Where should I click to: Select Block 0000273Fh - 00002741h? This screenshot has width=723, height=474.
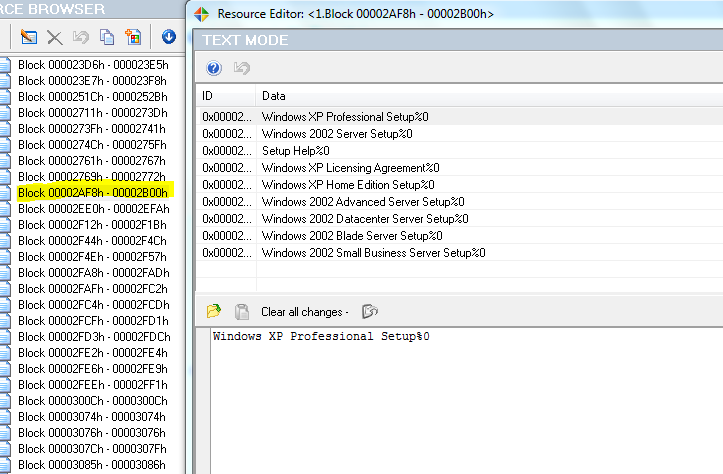click(x=92, y=129)
